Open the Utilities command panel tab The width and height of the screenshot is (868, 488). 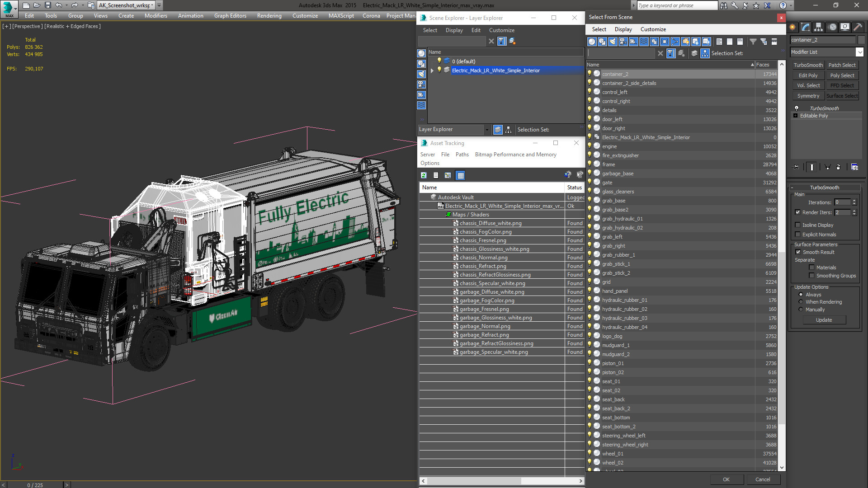pyautogui.click(x=858, y=27)
